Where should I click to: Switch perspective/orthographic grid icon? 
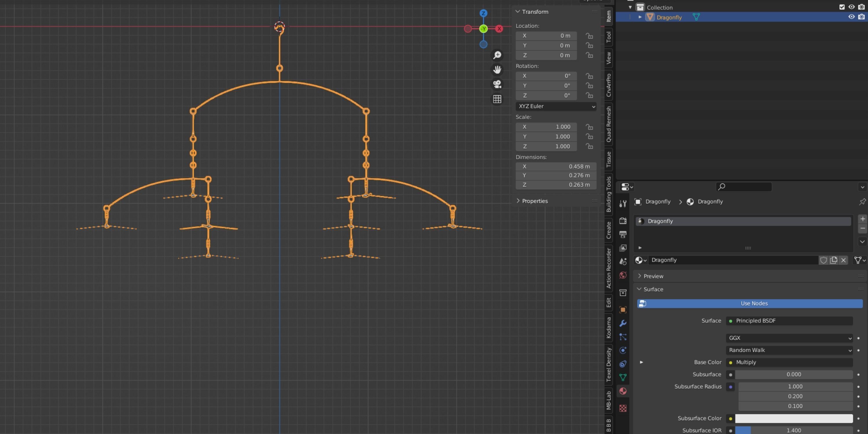click(497, 99)
